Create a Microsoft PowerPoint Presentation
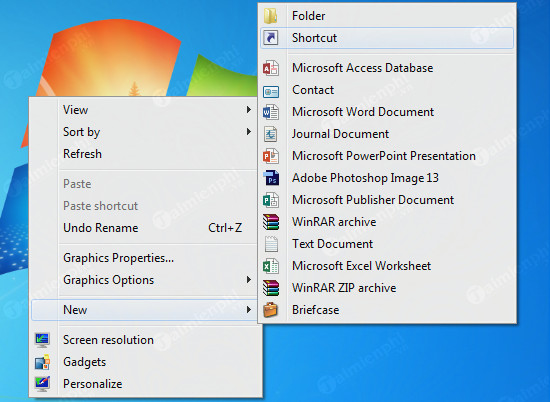 click(x=387, y=156)
